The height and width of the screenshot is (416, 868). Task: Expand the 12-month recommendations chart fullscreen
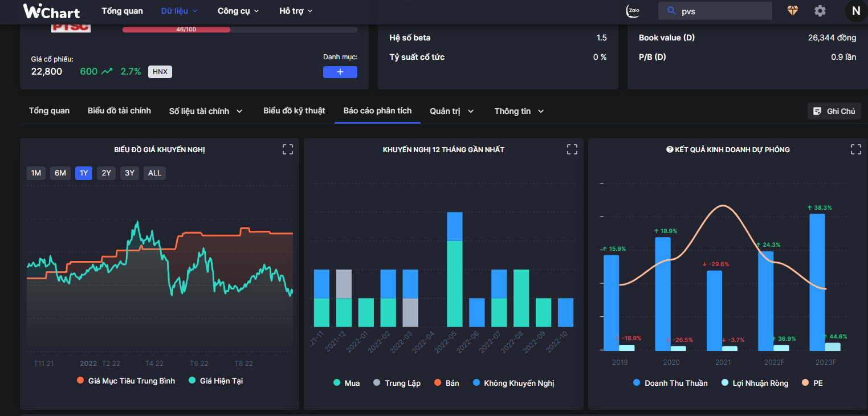pos(572,149)
